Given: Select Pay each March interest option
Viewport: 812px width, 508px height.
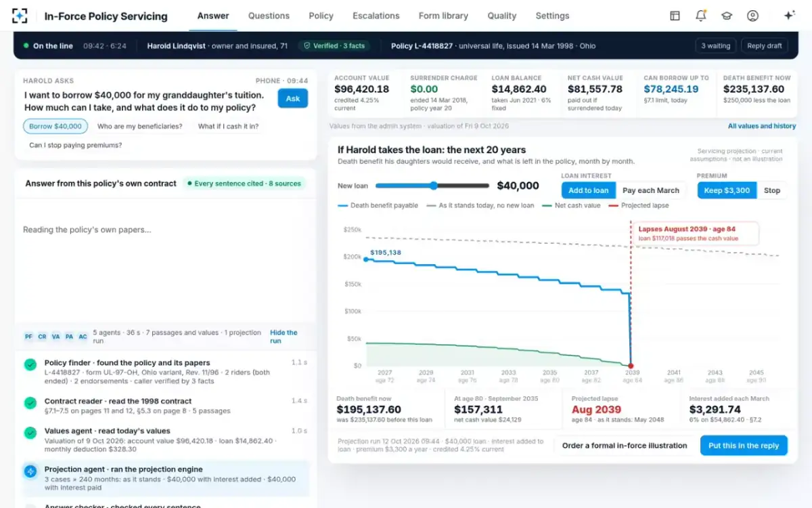Looking at the screenshot, I should [x=651, y=190].
